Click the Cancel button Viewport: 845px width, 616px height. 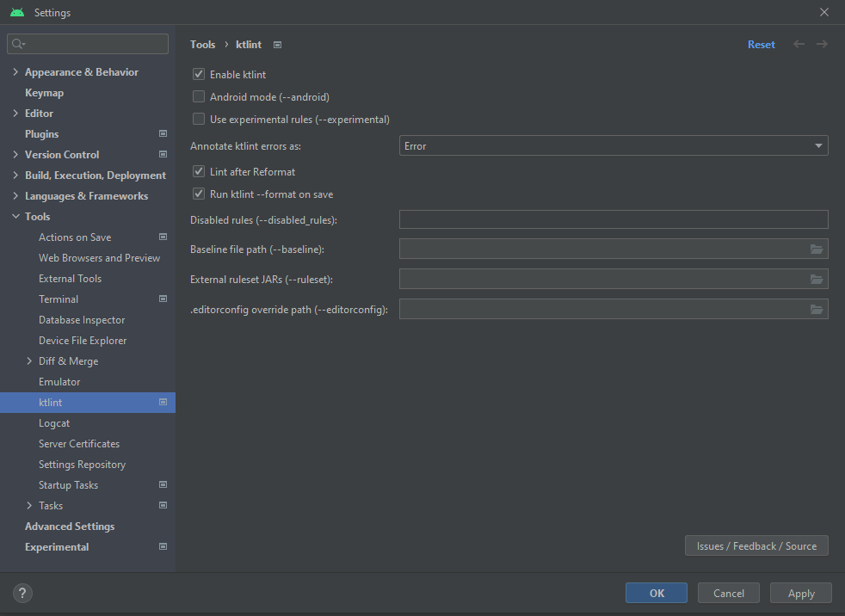pyautogui.click(x=729, y=593)
